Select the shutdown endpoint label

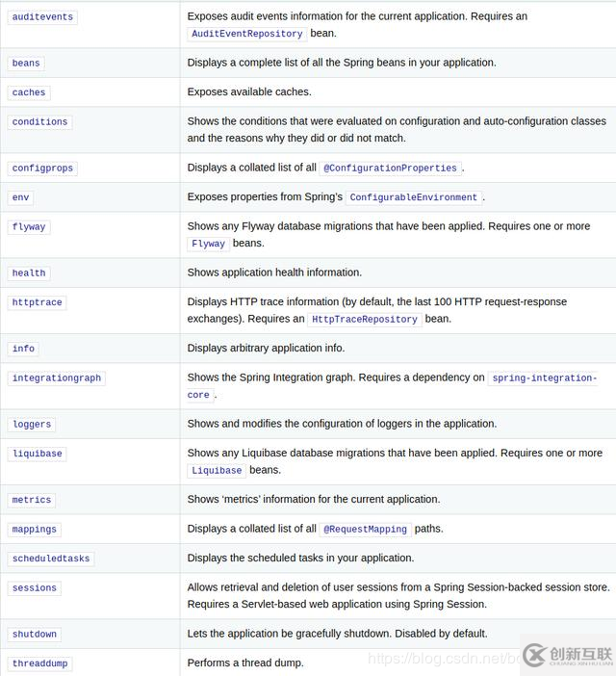tap(34, 635)
